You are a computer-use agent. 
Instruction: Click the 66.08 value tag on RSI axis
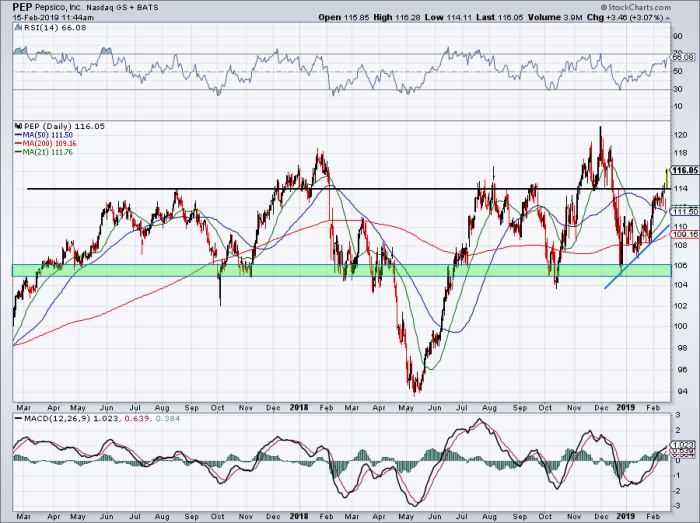click(x=683, y=57)
